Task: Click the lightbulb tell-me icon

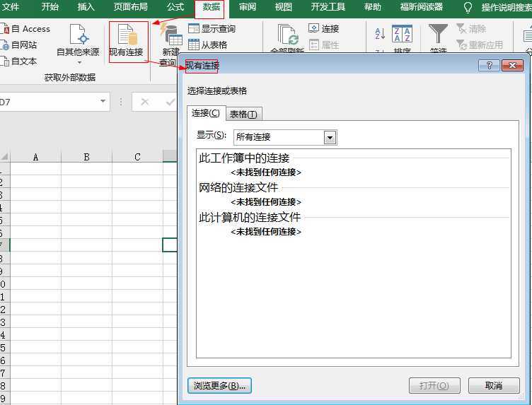Action: pyautogui.click(x=468, y=8)
